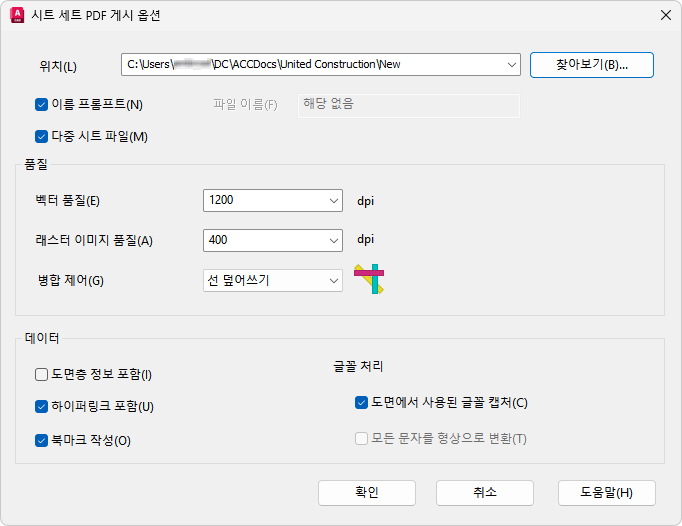Expand the 벡터 품질 1200 dpi dropdown
The image size is (682, 526).
[x=334, y=201]
